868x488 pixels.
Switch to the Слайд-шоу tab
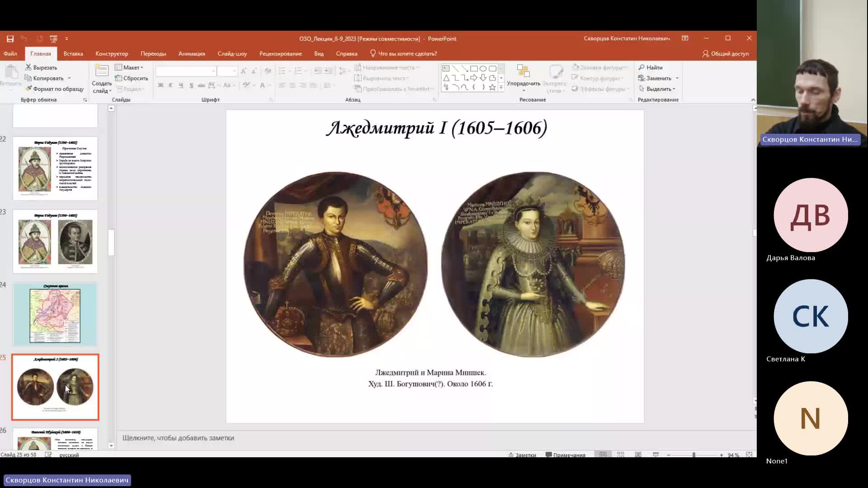click(x=232, y=54)
